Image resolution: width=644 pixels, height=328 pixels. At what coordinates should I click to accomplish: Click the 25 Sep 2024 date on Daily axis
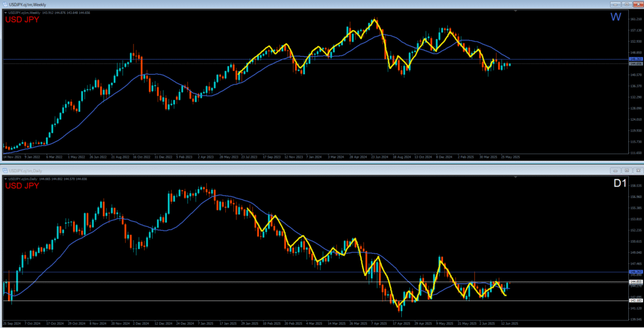11,324
